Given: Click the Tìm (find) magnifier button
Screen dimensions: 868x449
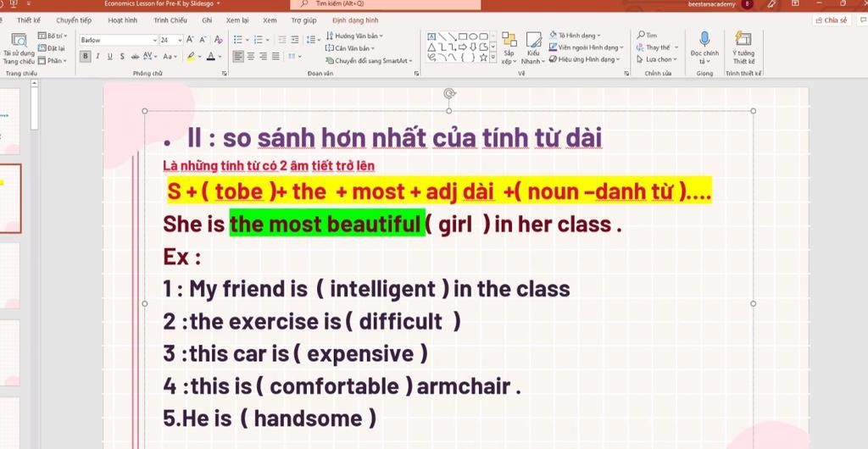Looking at the screenshot, I should tap(647, 36).
